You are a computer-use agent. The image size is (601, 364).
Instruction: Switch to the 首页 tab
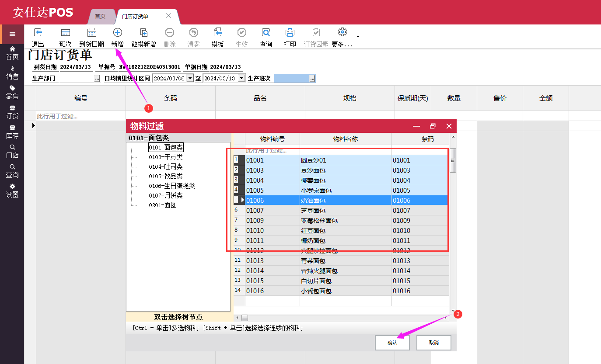pyautogui.click(x=100, y=16)
